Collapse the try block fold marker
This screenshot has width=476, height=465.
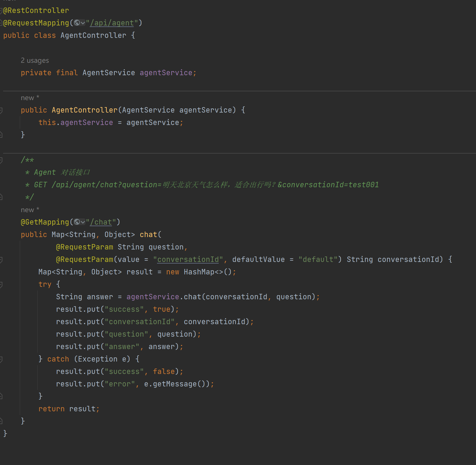[x=1, y=284]
